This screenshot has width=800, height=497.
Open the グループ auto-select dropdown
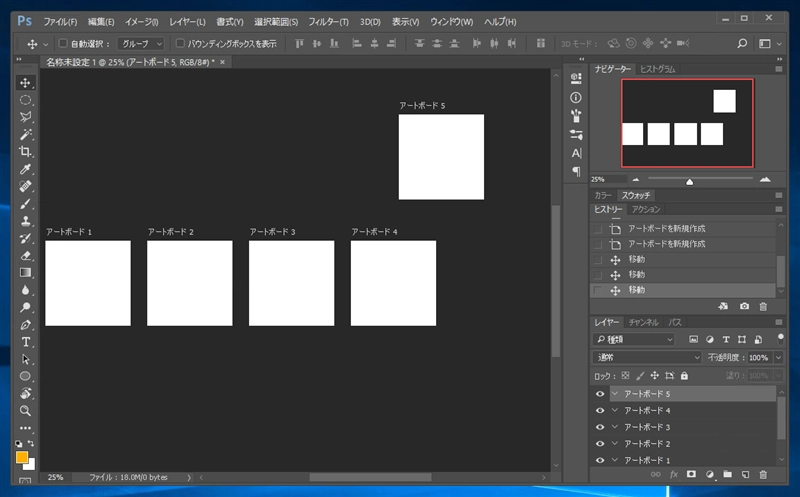[141, 44]
